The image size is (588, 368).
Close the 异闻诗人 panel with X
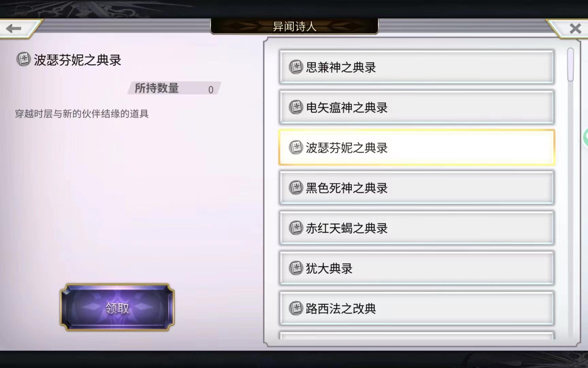pyautogui.click(x=575, y=28)
